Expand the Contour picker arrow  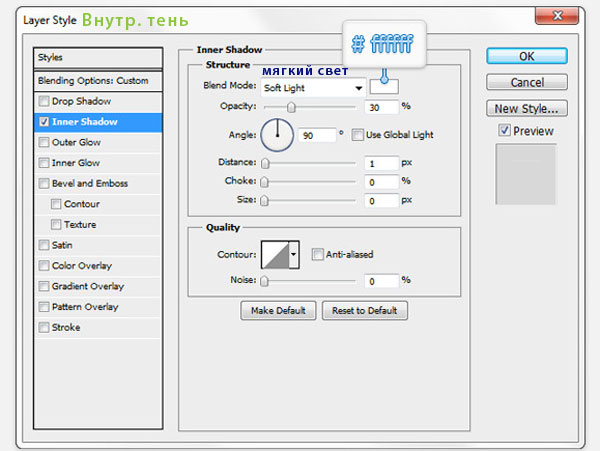(x=294, y=255)
